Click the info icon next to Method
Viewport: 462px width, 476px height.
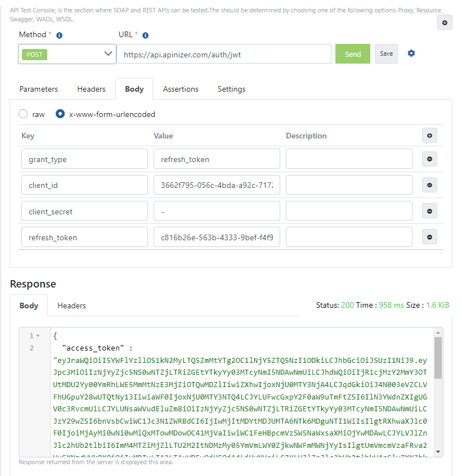click(59, 35)
